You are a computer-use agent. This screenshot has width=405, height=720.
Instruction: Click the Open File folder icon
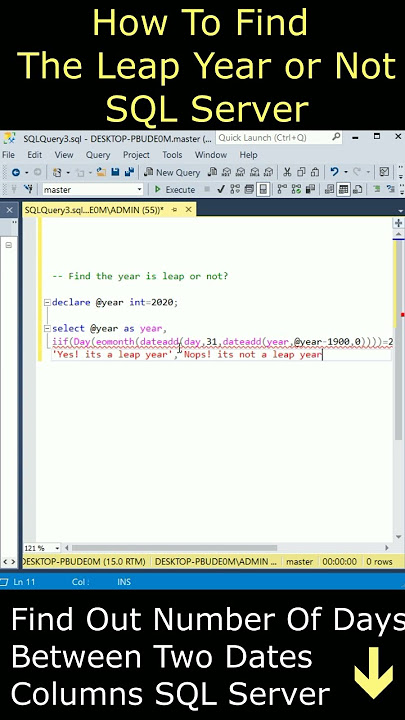pyautogui.click(x=101, y=172)
